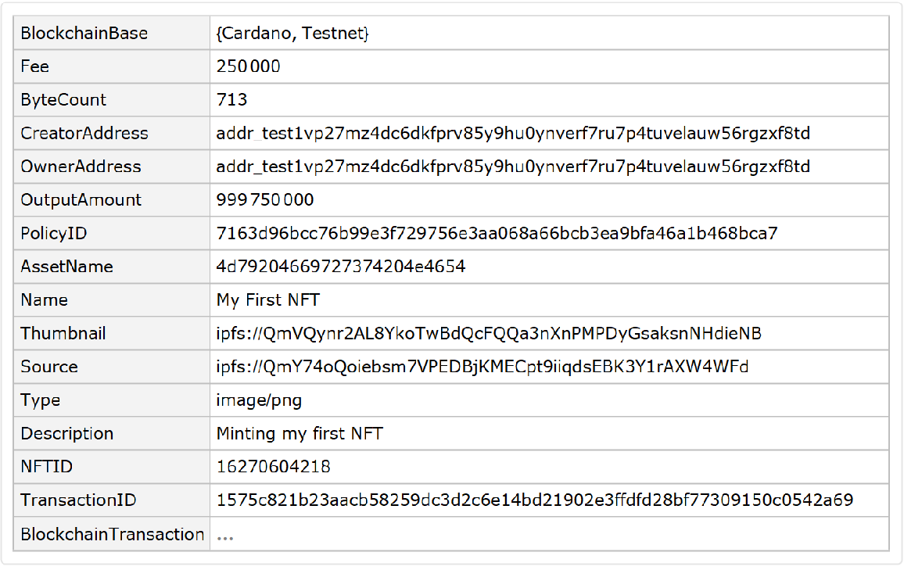
Task: Click the AssetName hex value
Action: [x=341, y=267]
